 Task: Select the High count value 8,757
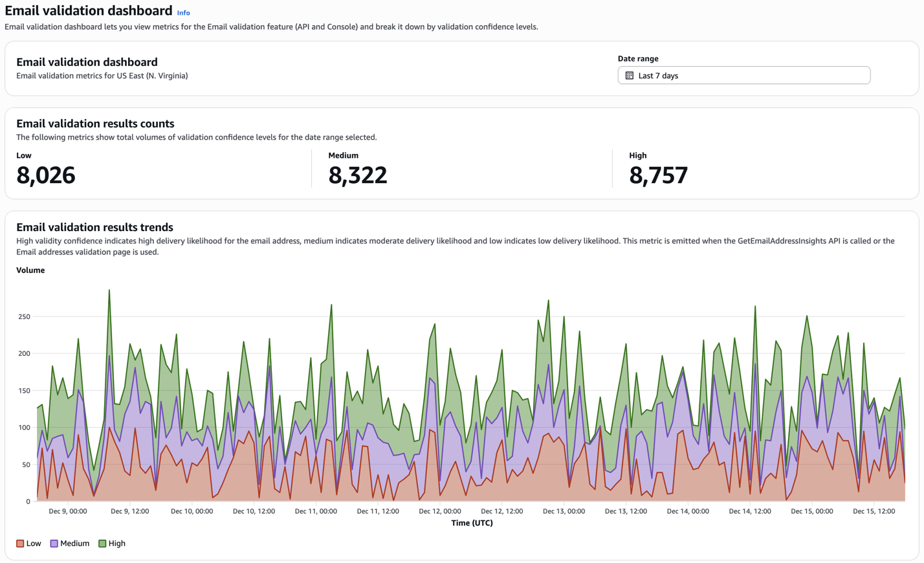pyautogui.click(x=658, y=175)
